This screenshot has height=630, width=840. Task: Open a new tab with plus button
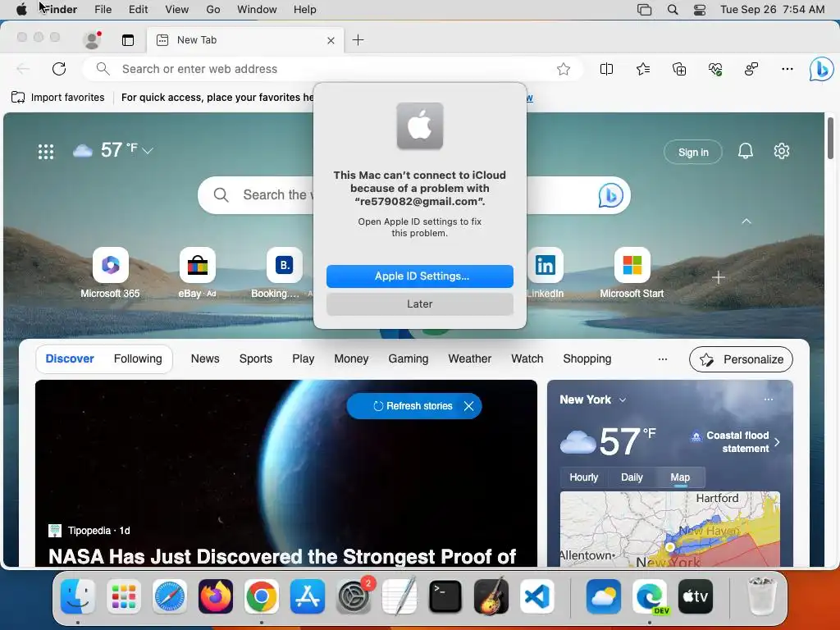click(x=358, y=39)
